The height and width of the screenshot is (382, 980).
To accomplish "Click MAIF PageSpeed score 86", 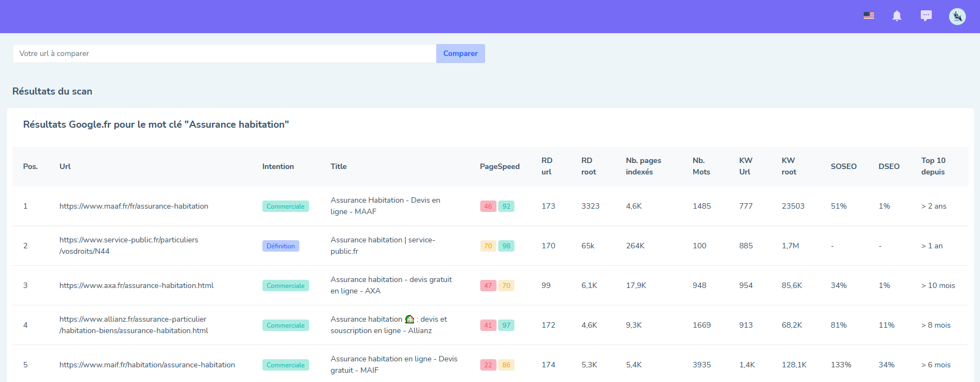I will 506,365.
